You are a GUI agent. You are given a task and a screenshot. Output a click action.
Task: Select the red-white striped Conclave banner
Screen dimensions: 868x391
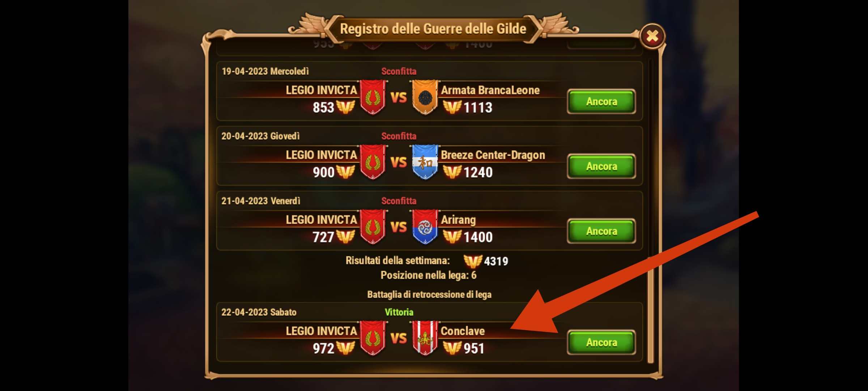pos(425,338)
